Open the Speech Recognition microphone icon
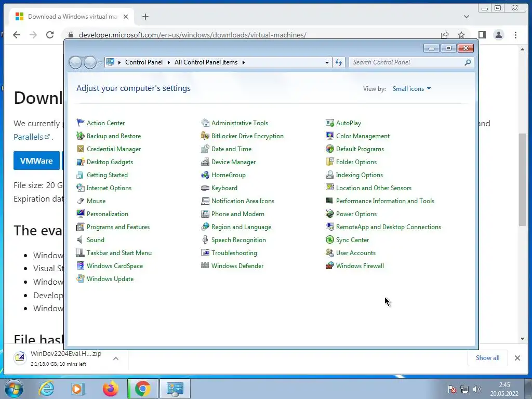 pos(205,240)
